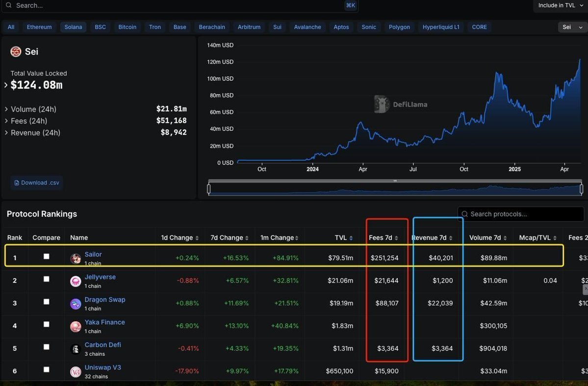Screen dimensions: 588x386
Task: Select the Bitcoin chain tab
Action: point(127,27)
